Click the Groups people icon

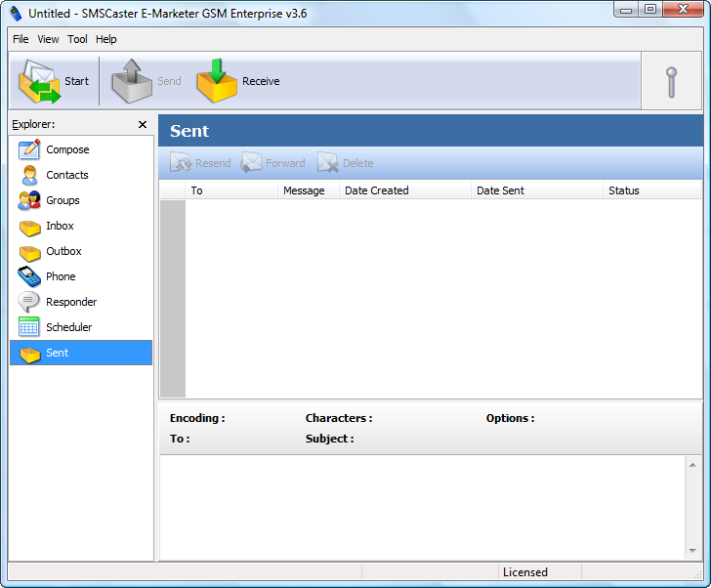[29, 200]
